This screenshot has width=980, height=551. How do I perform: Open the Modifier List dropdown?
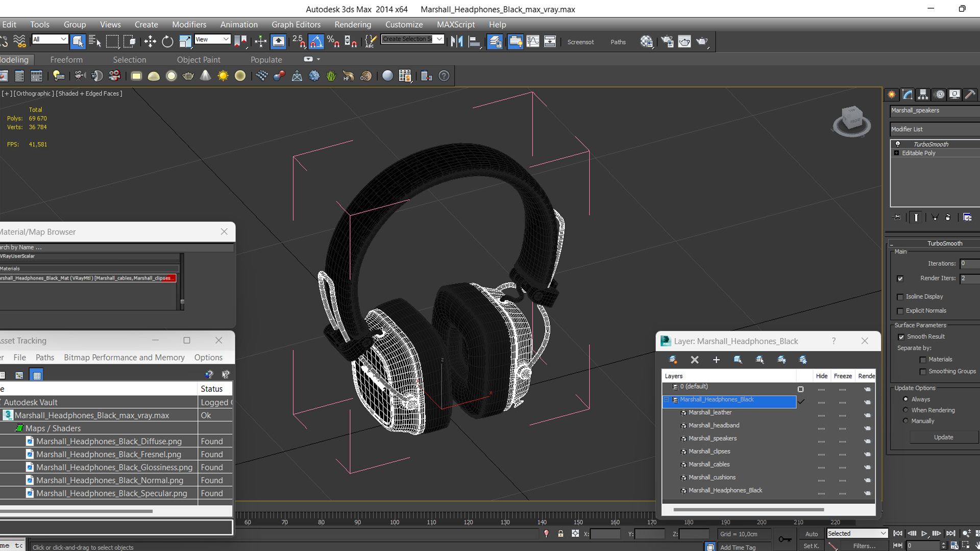(x=935, y=130)
